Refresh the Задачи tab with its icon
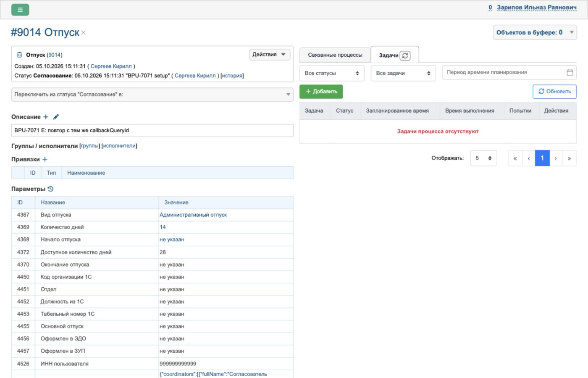 click(405, 55)
